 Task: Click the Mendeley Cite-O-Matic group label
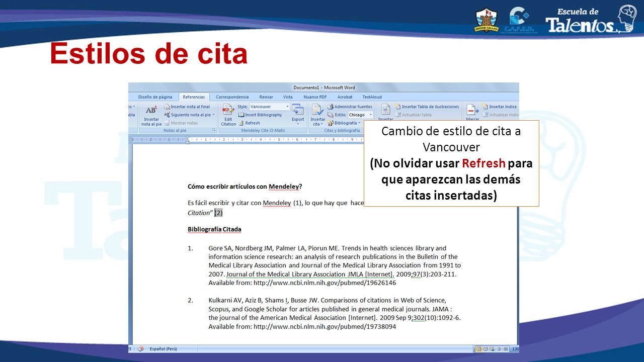[263, 130]
